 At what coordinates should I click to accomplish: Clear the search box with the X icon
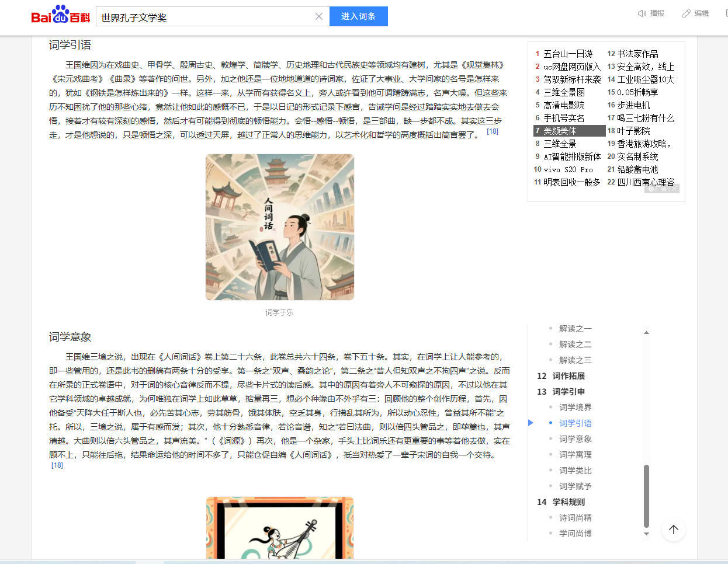[319, 16]
